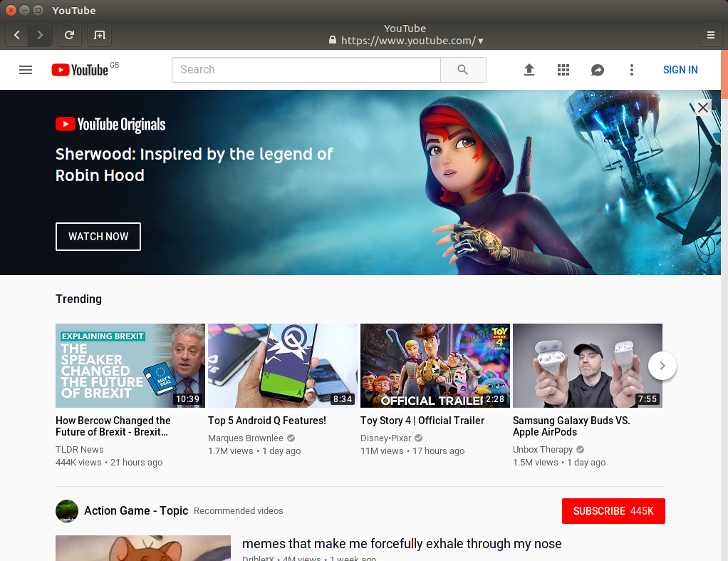
Task: Expand the URL dropdown arrow
Action: [481, 41]
